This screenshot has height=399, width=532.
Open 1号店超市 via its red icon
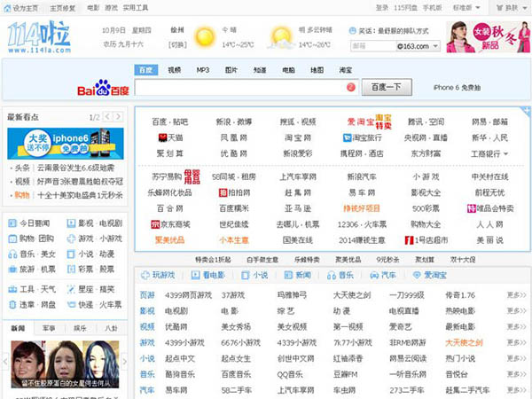click(409, 240)
